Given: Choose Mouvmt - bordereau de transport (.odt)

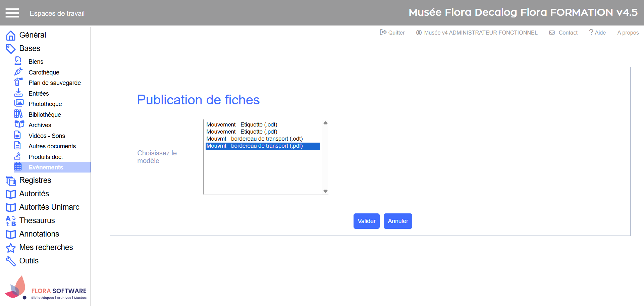Looking at the screenshot, I should coord(254,139).
